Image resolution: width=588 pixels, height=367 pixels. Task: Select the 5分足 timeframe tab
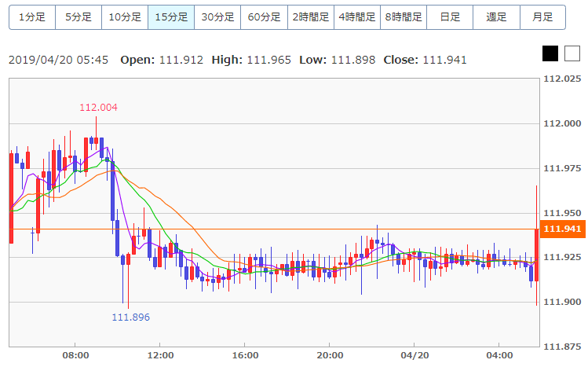click(79, 17)
